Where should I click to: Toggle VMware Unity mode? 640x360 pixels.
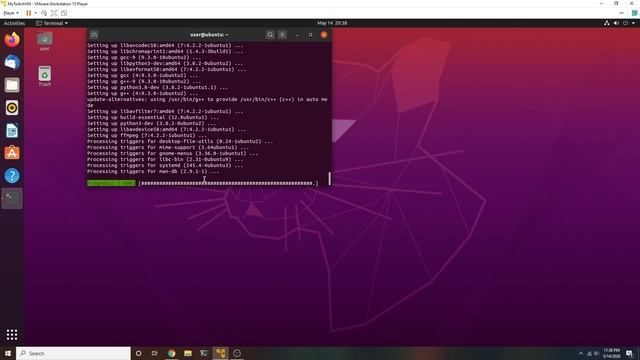pos(64,13)
